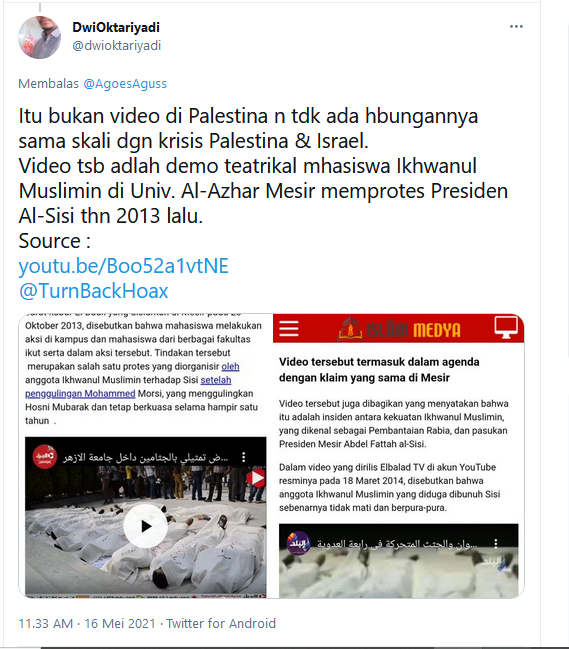
Task: Click the red YouTube arrow on left video
Action: [x=256, y=478]
